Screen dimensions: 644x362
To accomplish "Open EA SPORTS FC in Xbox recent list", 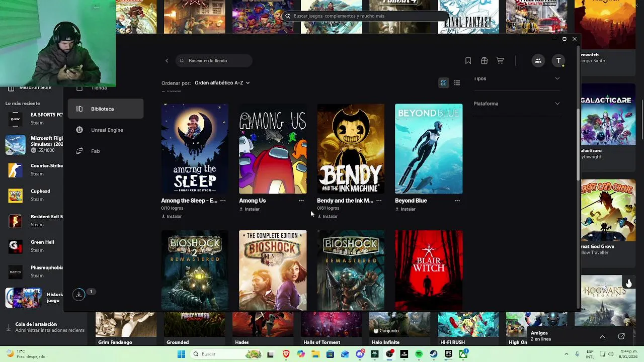I will point(34,119).
